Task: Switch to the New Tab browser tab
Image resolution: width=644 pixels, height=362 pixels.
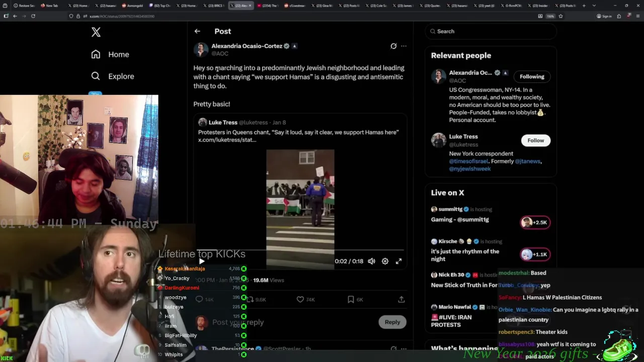Action: [x=49, y=6]
